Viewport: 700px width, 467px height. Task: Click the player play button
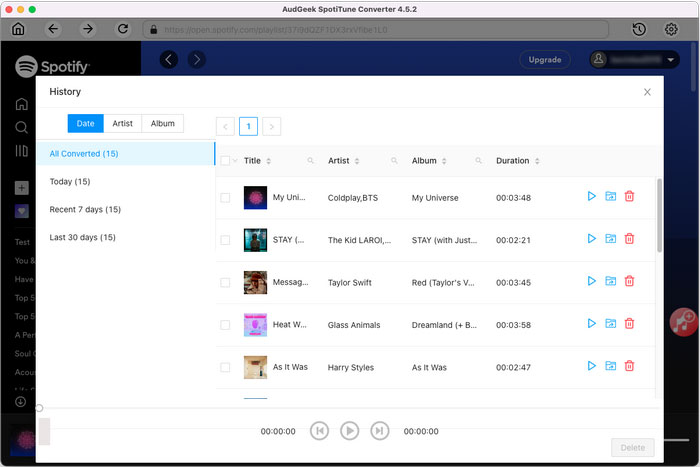pos(350,431)
